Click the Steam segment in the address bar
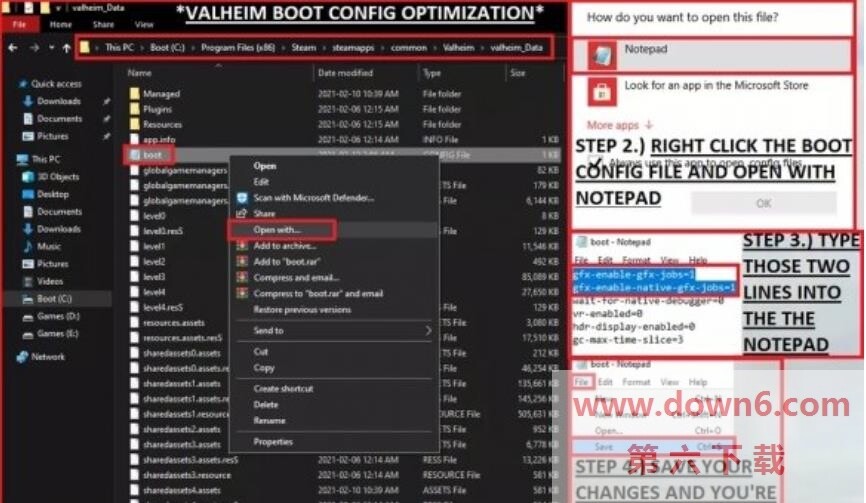Viewport: 866px width, 503px height. point(304,47)
